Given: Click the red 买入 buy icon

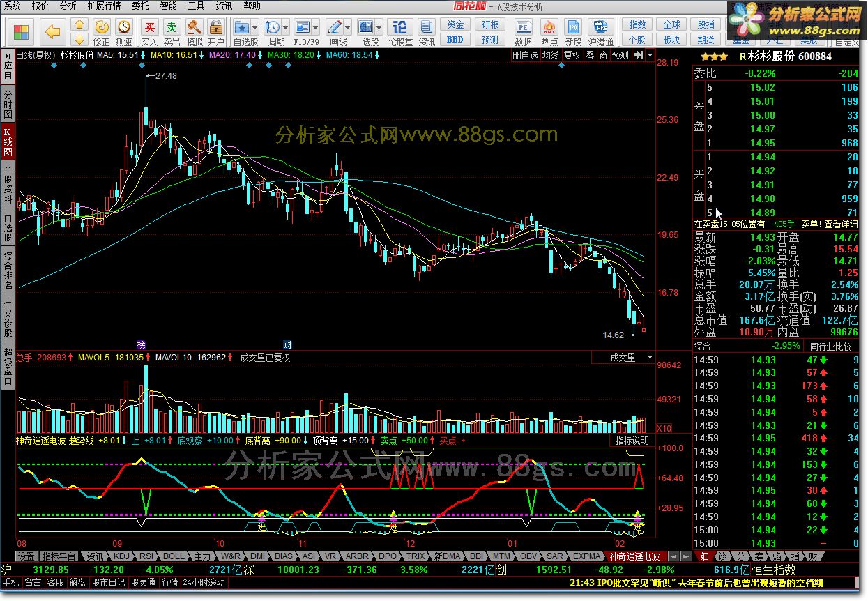Looking at the screenshot, I should click(x=149, y=27).
